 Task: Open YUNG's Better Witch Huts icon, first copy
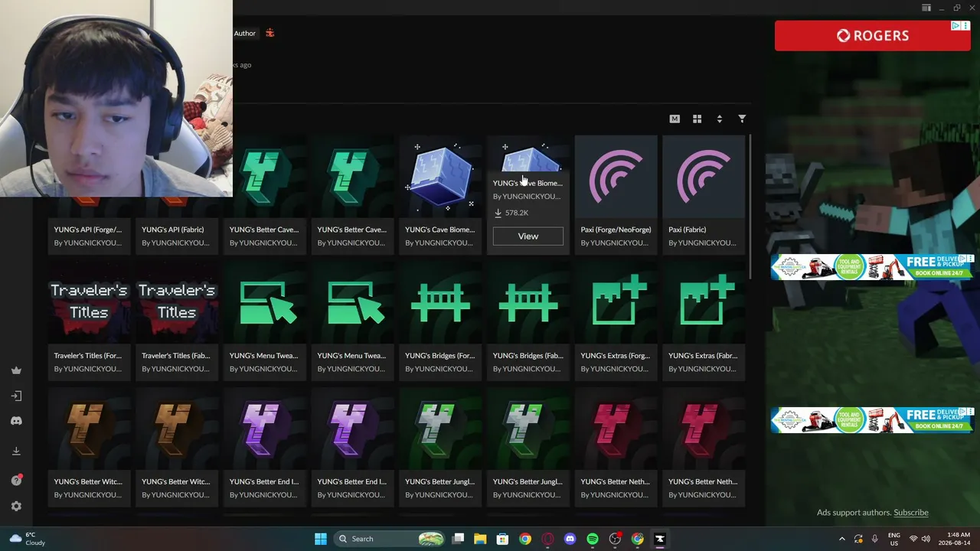(x=89, y=430)
